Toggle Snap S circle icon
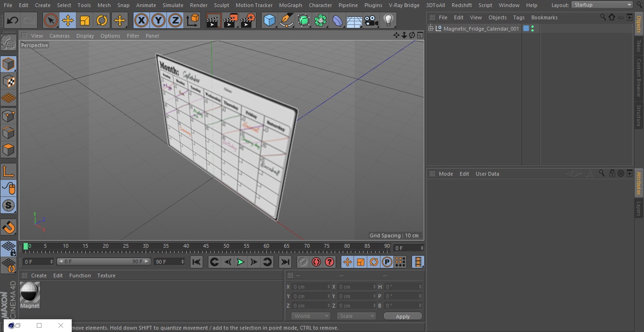The image size is (644, 332). [x=8, y=205]
